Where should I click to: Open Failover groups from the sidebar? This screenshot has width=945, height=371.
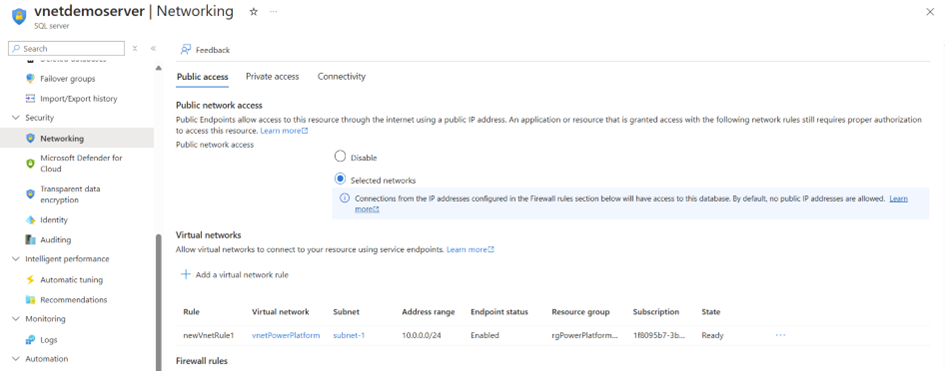[68, 79]
